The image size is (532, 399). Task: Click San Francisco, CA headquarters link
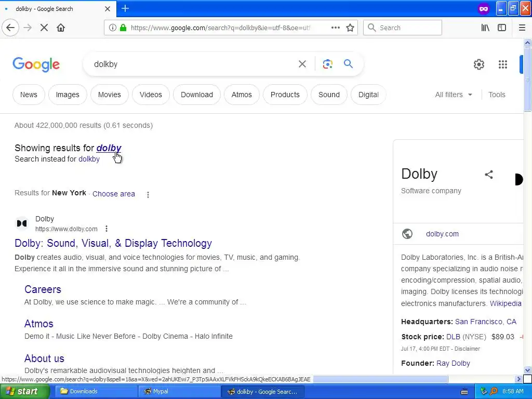[486, 322]
